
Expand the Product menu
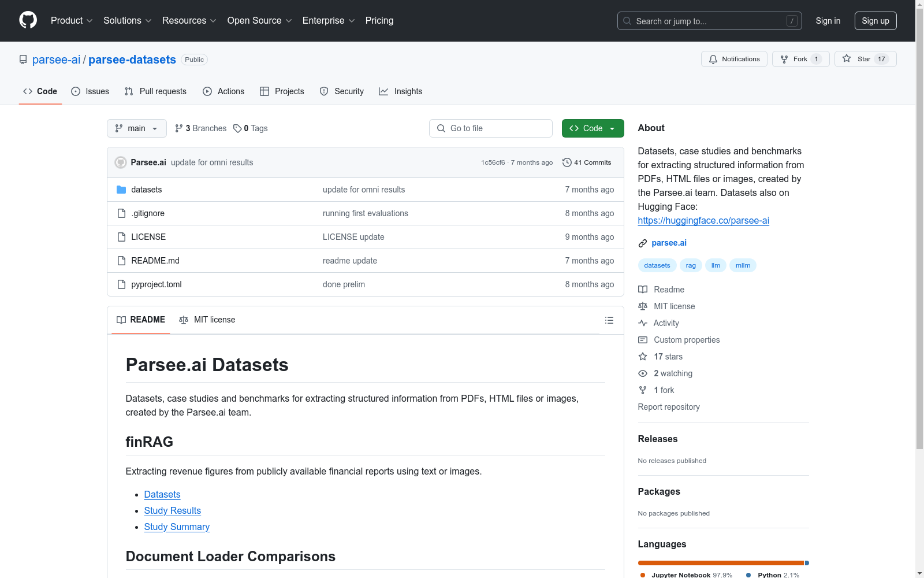72,20
